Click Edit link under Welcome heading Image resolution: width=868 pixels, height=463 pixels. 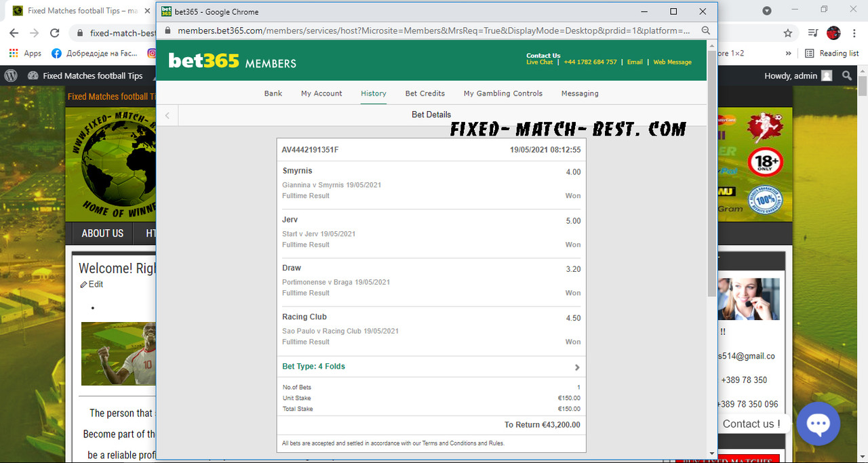(96, 285)
